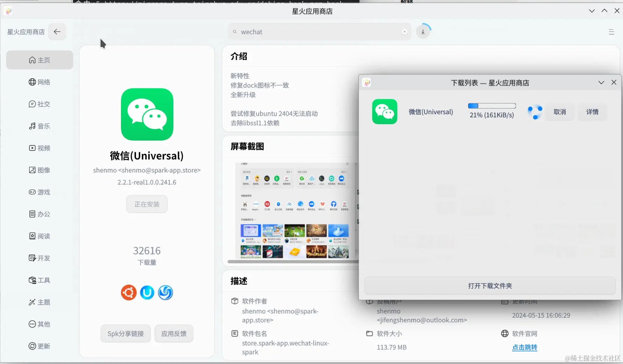
Task: Click the 正在安装 installing button
Action: point(147,204)
